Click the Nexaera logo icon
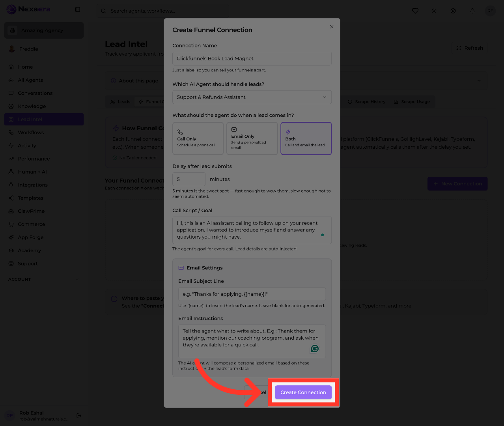Viewport: 504px width, 426px height. click(x=11, y=9)
